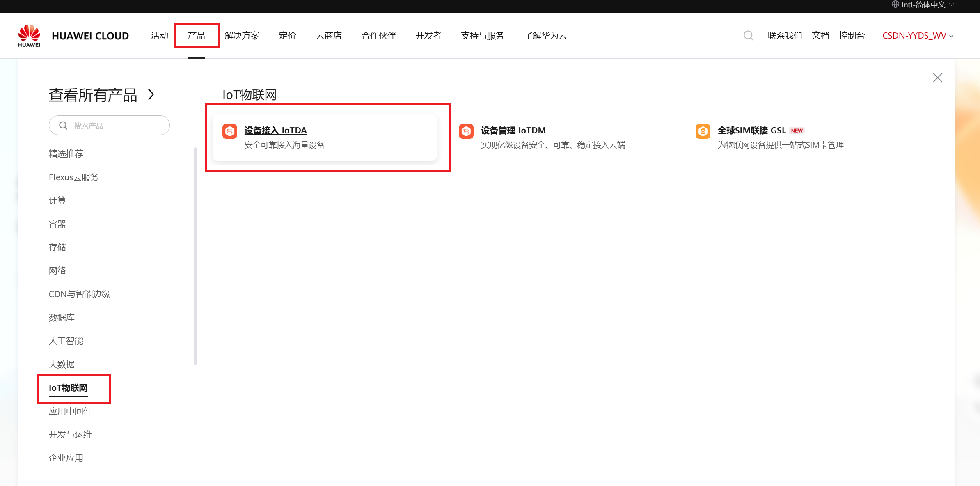The image size is (980, 486).
Task: Click the 查看所有产品 heading link
Action: click(93, 95)
